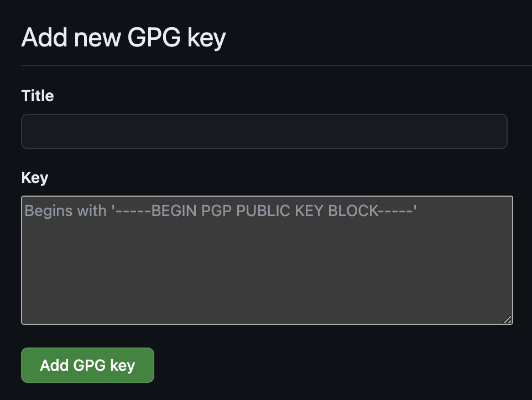The height and width of the screenshot is (400, 532).
Task: Submit the form using green Add GPG key
Action: tap(87, 365)
